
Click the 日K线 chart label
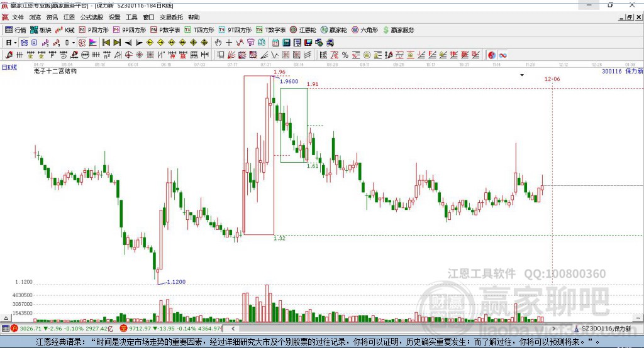(x=9, y=67)
